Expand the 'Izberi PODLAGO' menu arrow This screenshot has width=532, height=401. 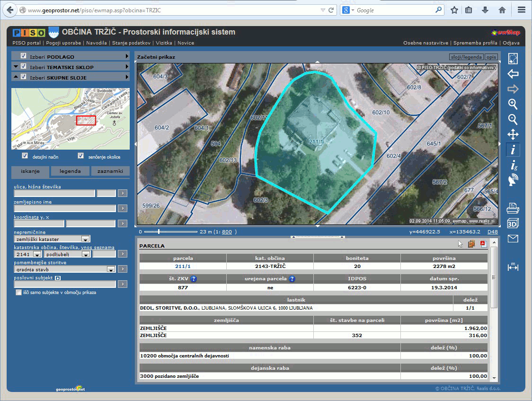[127, 56]
